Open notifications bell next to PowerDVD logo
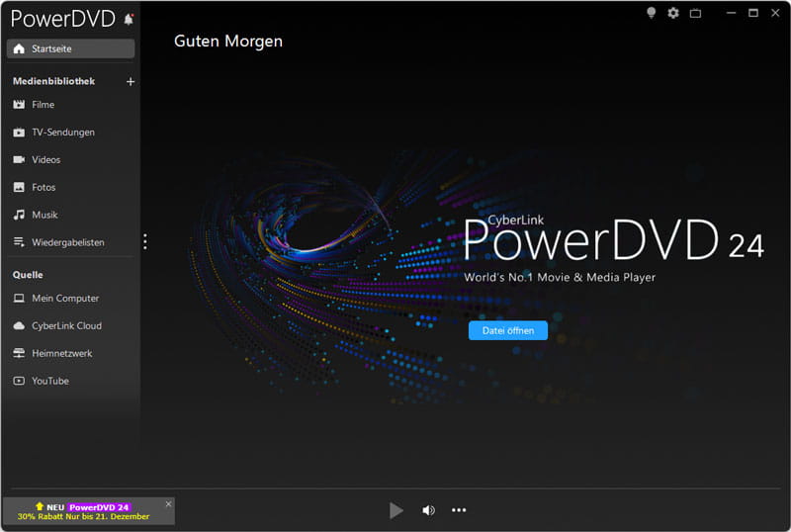 (129, 19)
